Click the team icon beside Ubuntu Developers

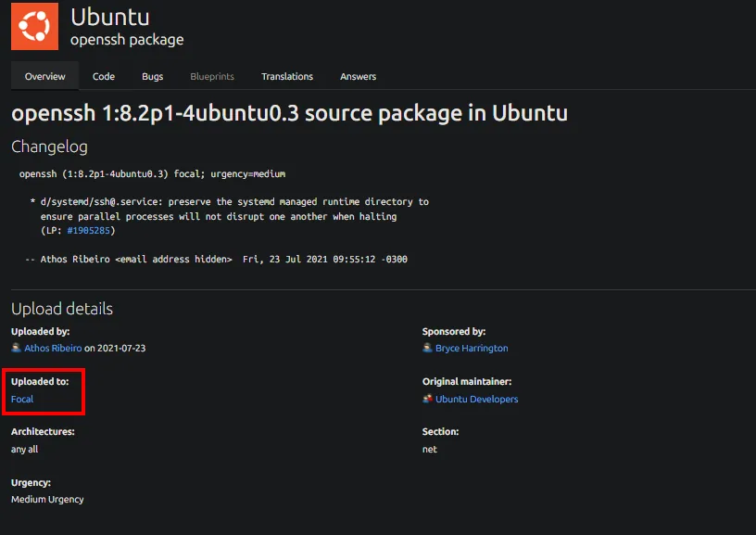(427, 399)
